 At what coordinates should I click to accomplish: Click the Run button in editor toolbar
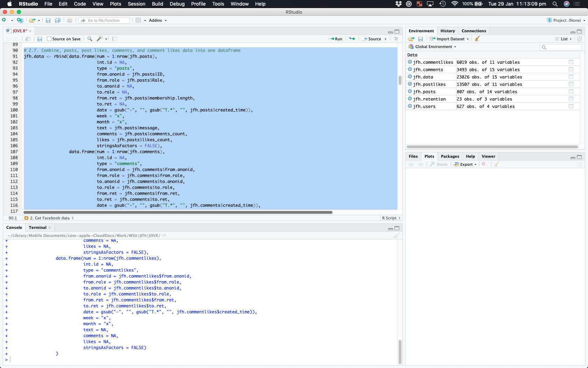(336, 39)
